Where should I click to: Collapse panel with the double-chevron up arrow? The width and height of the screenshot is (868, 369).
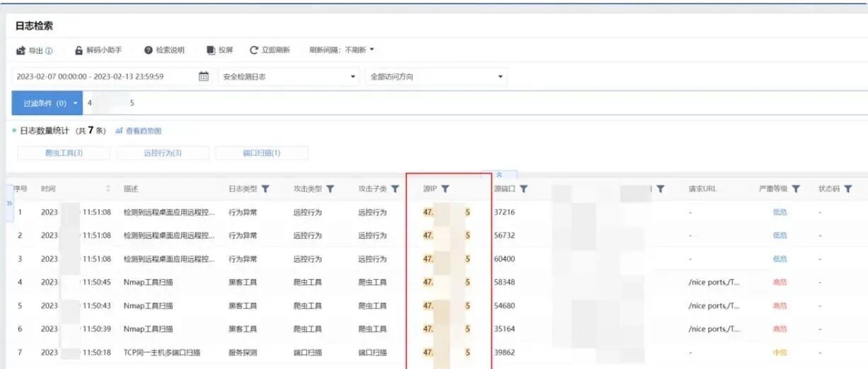point(499,174)
